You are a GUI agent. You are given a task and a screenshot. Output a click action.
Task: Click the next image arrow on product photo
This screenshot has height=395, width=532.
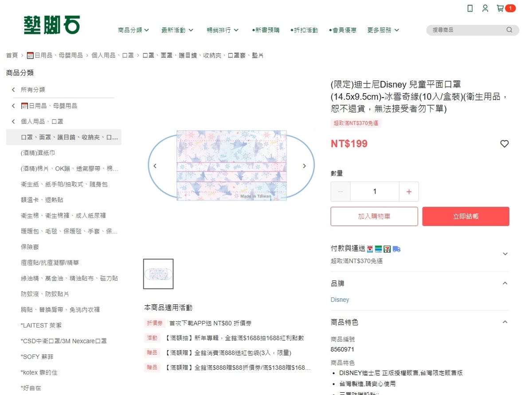click(304, 166)
